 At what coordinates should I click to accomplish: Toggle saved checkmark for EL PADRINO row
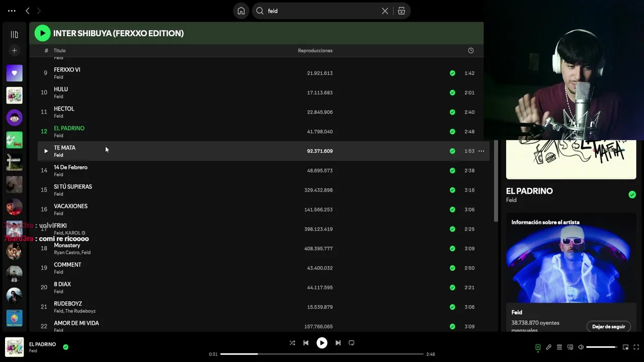[x=452, y=132]
